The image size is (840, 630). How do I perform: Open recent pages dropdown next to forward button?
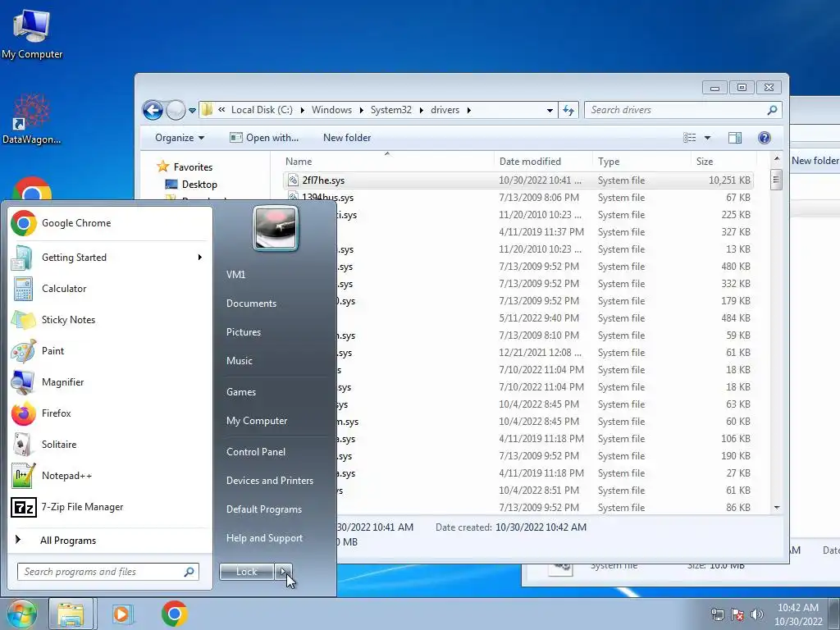192,111
